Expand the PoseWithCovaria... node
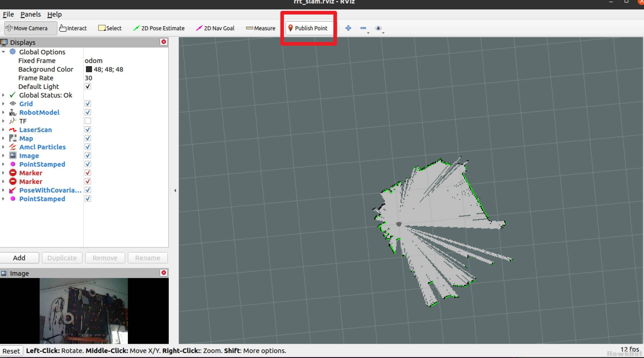 coord(3,190)
